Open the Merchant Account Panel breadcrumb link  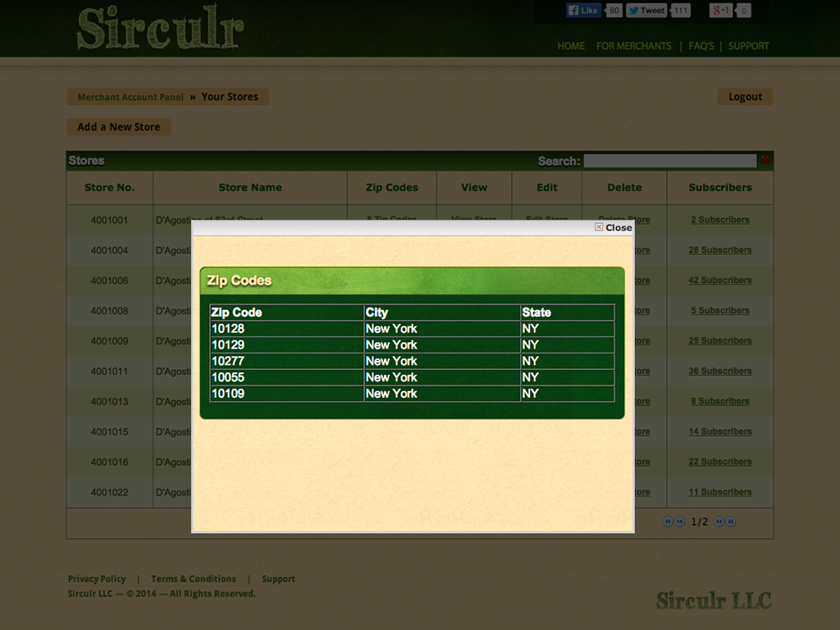point(130,97)
